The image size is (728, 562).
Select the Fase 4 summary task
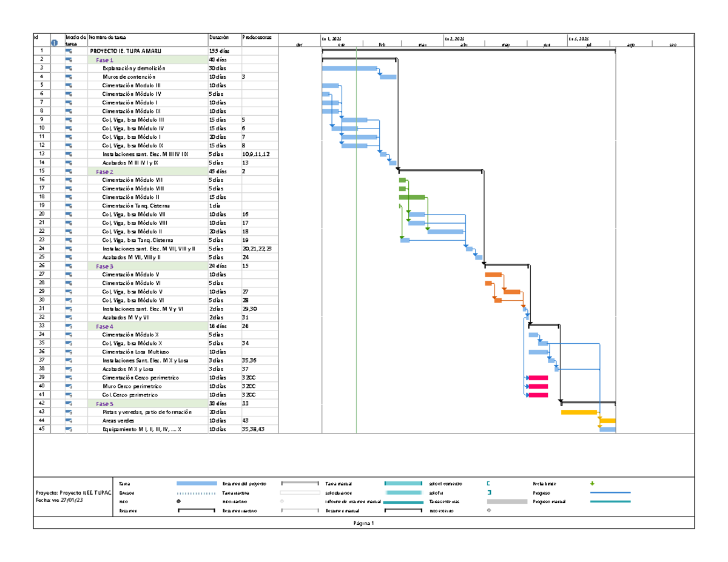coord(104,326)
